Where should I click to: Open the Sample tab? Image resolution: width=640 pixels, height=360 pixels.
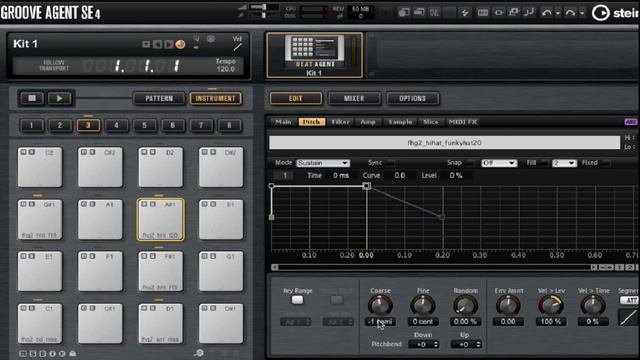[x=400, y=122]
